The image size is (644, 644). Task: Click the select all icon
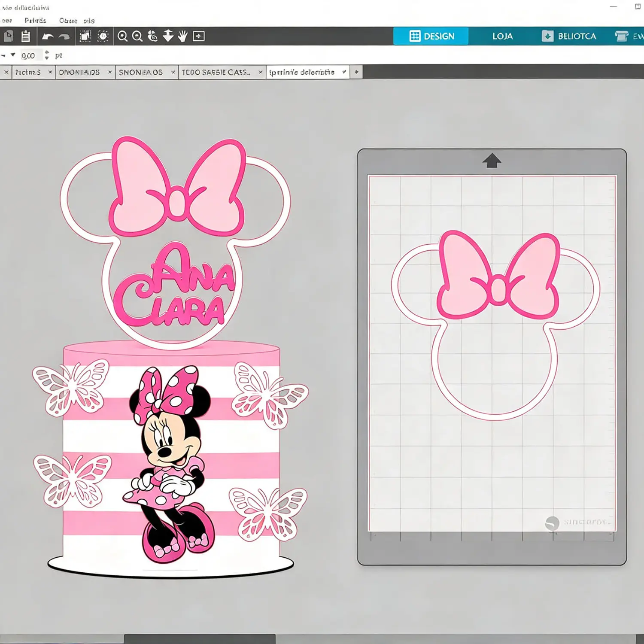pos(85,36)
